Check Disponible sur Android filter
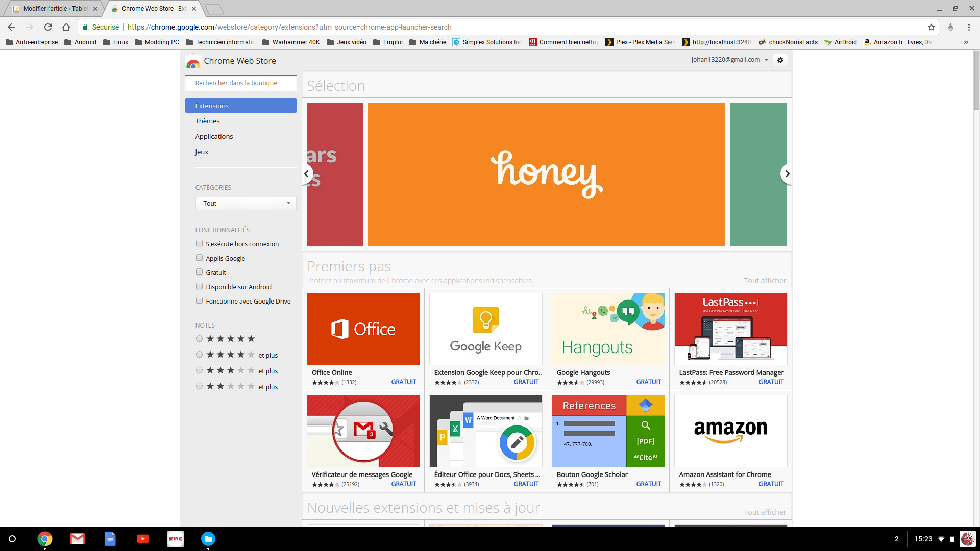The width and height of the screenshot is (980, 551). 200,287
